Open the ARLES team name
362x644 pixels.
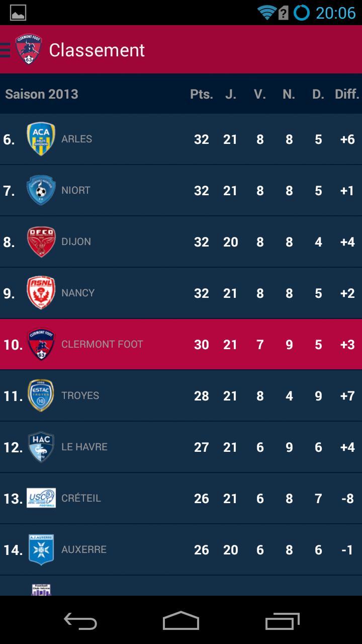coord(76,139)
